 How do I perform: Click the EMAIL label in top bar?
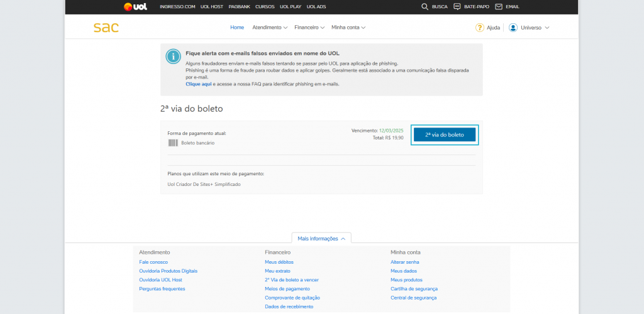513,7
